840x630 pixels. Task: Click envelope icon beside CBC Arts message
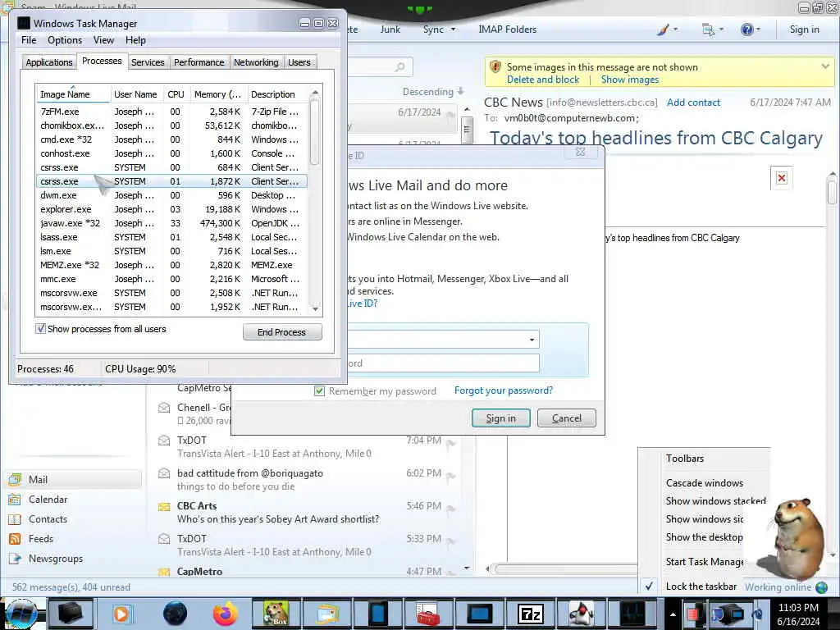pos(164,507)
